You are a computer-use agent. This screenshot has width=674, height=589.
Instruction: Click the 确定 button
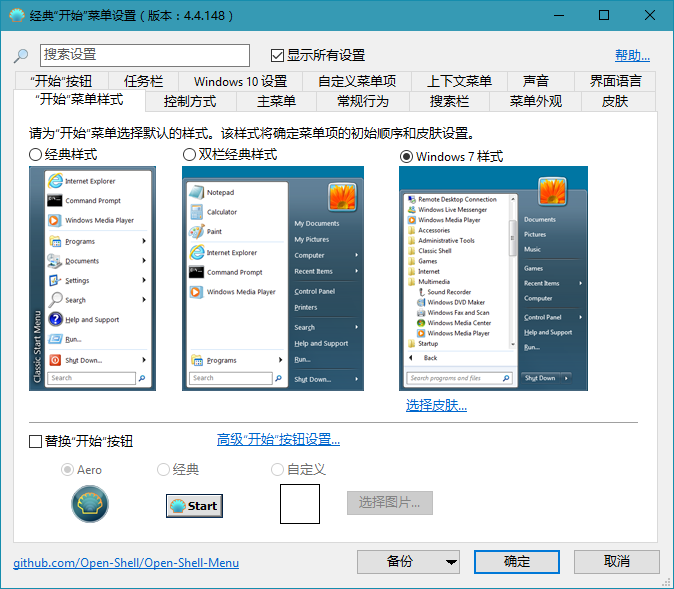pyautogui.click(x=517, y=562)
